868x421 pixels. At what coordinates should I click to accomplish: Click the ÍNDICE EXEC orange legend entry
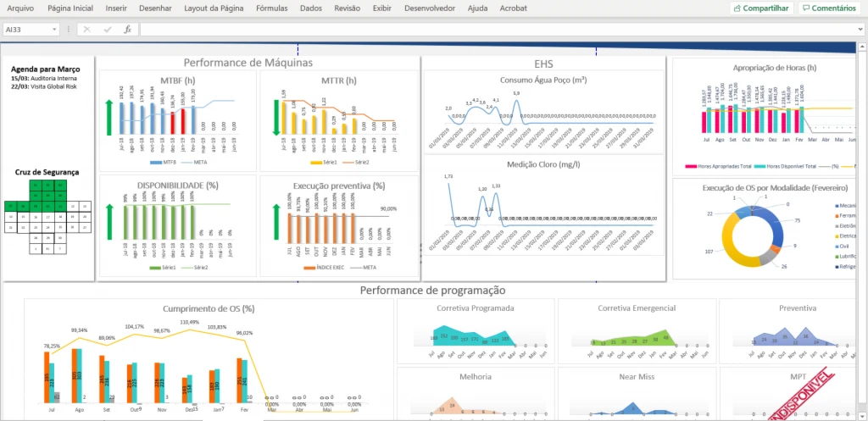[x=323, y=268]
